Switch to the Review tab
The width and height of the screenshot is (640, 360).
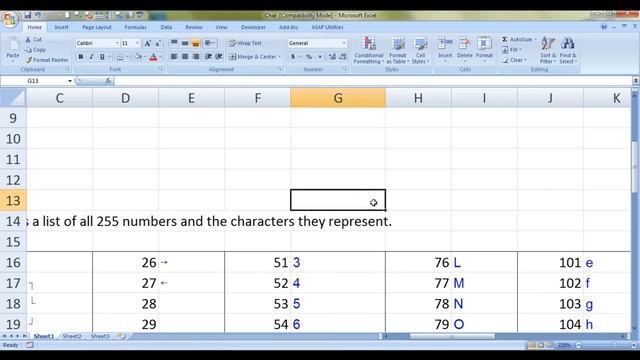point(194,27)
